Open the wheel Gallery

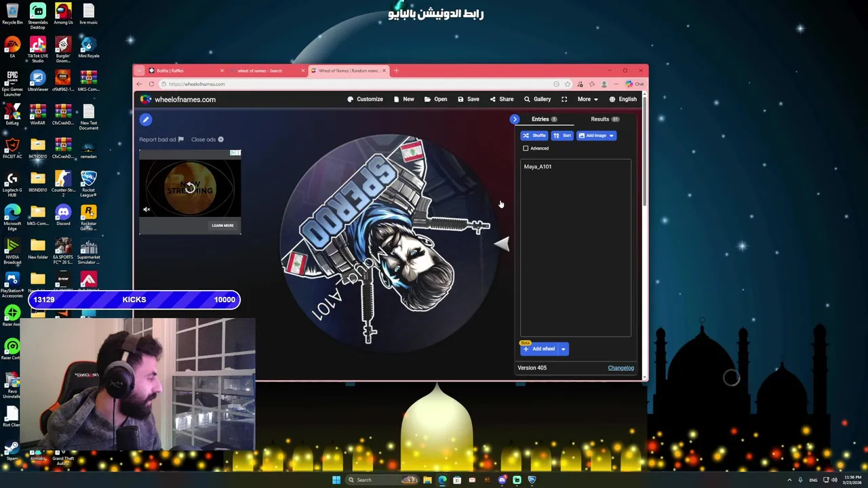click(537, 99)
